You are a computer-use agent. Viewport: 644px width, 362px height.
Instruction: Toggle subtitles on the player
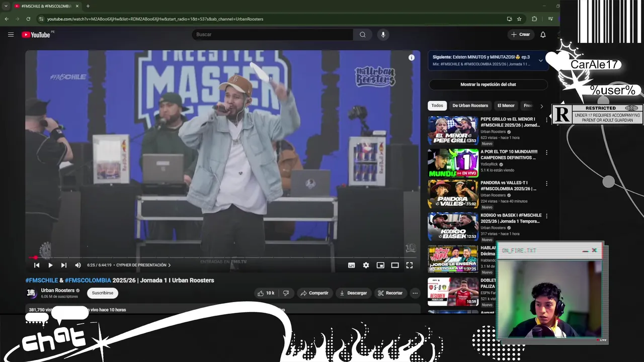click(x=352, y=265)
